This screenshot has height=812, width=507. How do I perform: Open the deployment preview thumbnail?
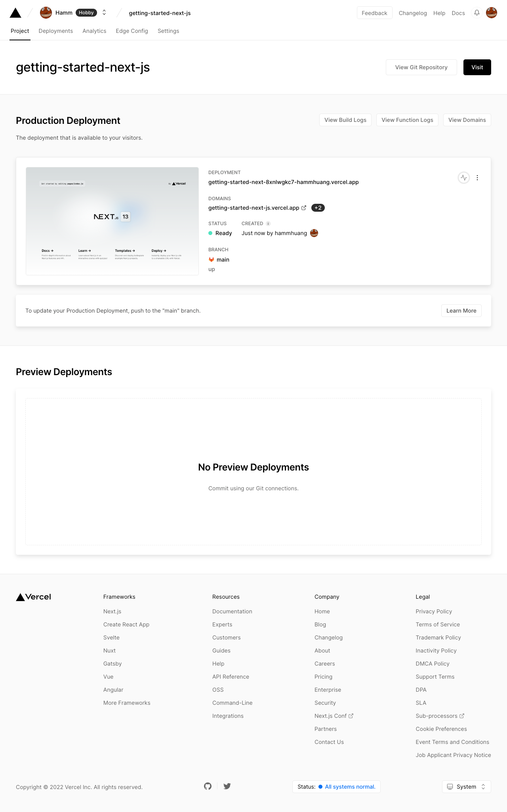(112, 221)
